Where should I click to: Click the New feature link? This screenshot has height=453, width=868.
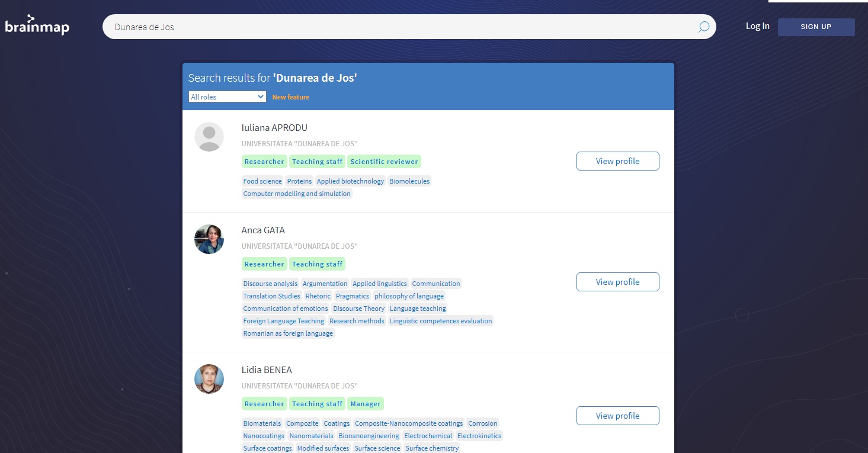pyautogui.click(x=291, y=97)
